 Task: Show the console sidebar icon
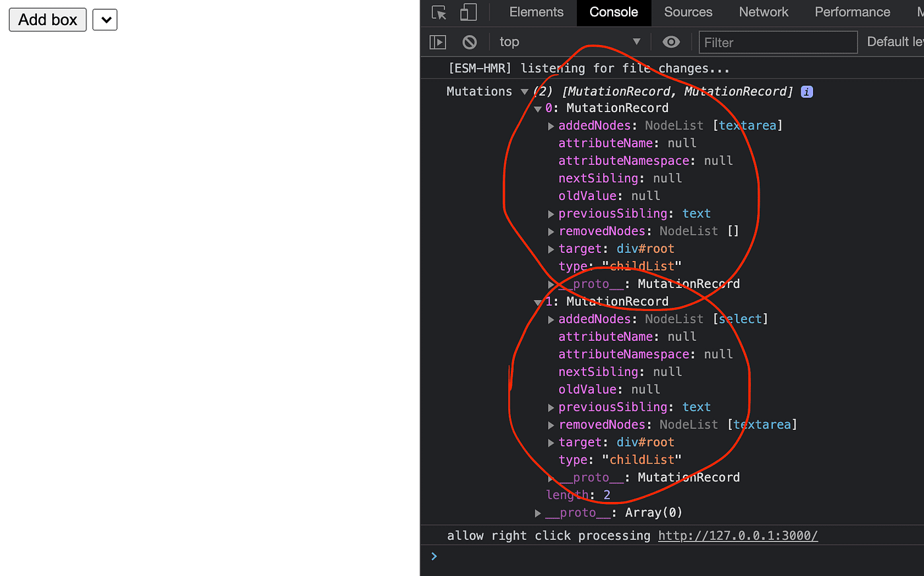[438, 42]
